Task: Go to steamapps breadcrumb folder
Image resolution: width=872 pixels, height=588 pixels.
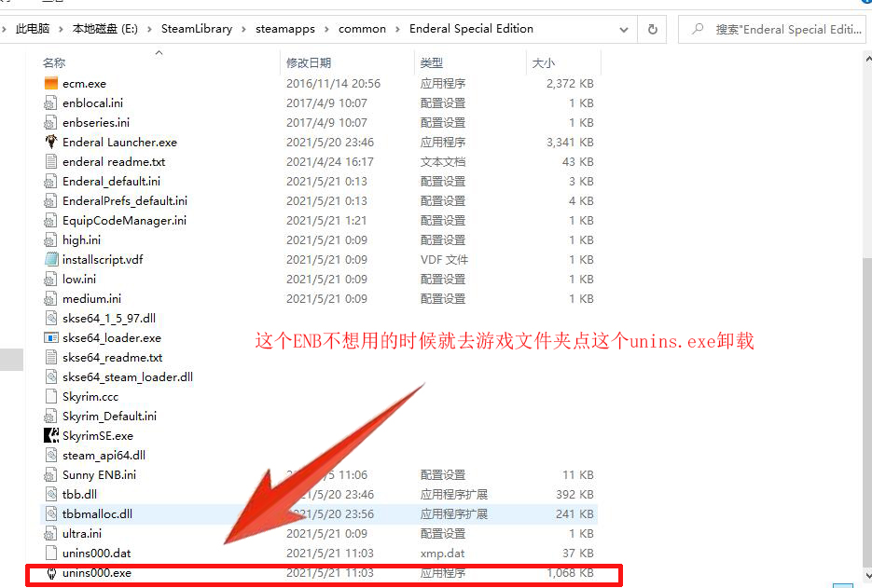Action: [x=285, y=29]
